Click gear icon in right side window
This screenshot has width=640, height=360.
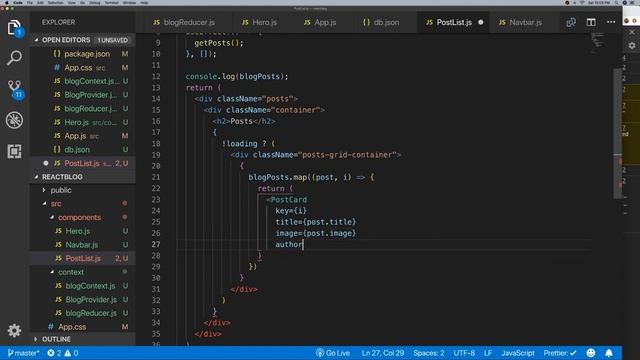(632, 46)
